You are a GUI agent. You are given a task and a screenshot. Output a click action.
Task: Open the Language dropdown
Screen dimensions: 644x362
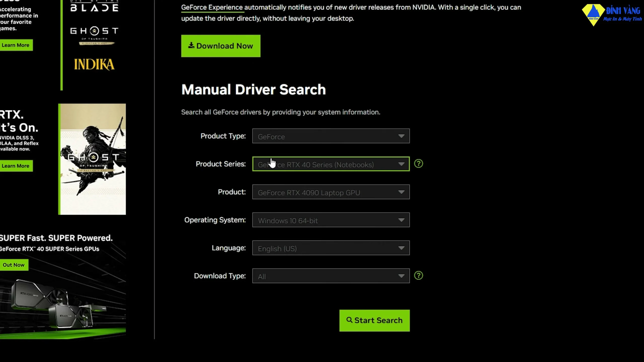pyautogui.click(x=331, y=248)
